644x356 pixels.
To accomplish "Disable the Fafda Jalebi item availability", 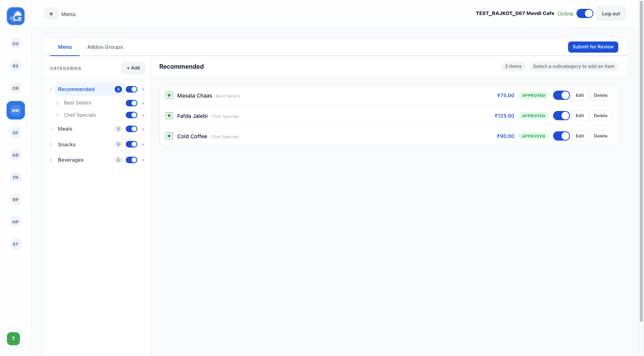I will click(x=562, y=116).
